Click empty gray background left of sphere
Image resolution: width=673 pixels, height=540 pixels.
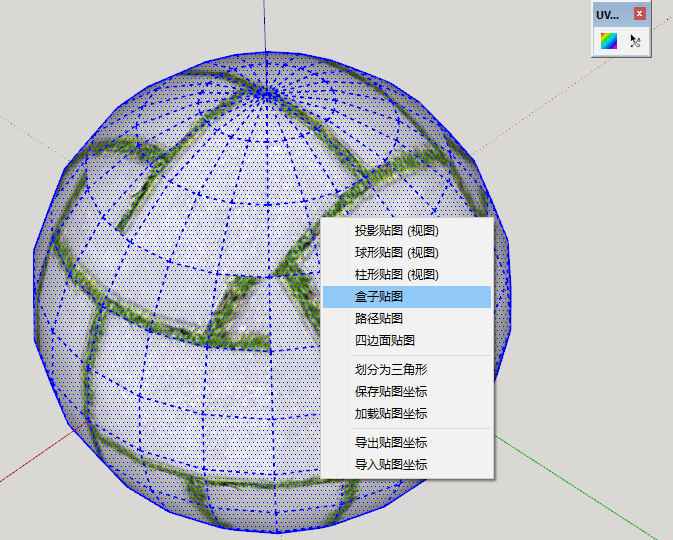coord(20,300)
